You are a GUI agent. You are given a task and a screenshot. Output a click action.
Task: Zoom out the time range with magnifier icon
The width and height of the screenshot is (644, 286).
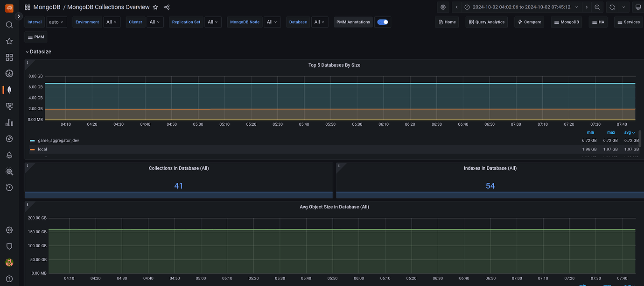coord(597,7)
